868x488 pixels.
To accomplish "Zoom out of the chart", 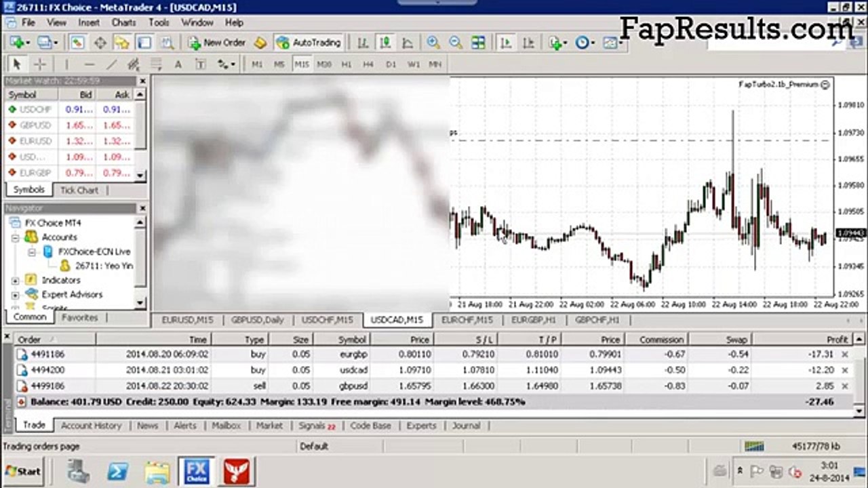I will [456, 43].
